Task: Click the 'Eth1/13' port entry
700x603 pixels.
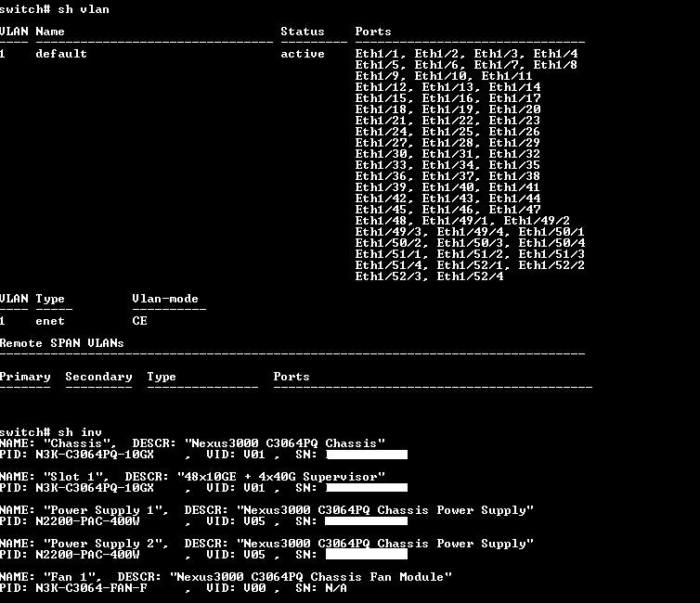Action: pyautogui.click(x=447, y=87)
